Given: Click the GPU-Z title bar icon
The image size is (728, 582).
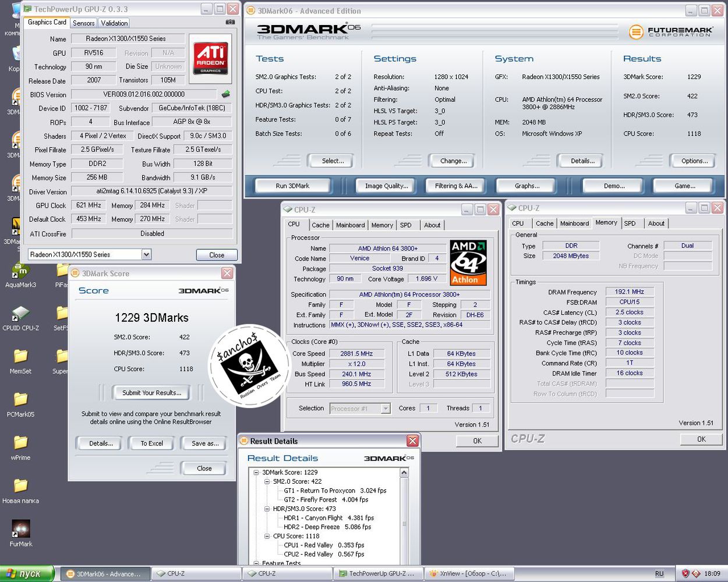Looking at the screenshot, I should pos(27,9).
